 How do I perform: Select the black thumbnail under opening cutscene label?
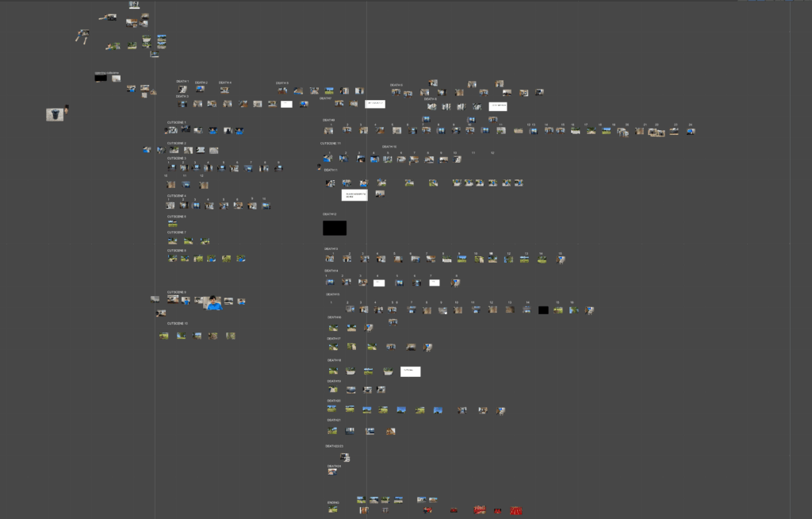click(x=101, y=79)
